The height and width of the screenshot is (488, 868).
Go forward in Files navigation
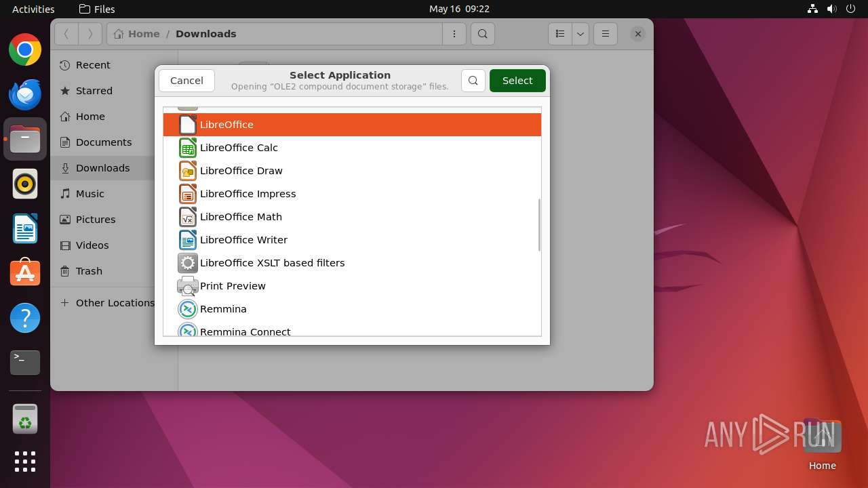90,34
